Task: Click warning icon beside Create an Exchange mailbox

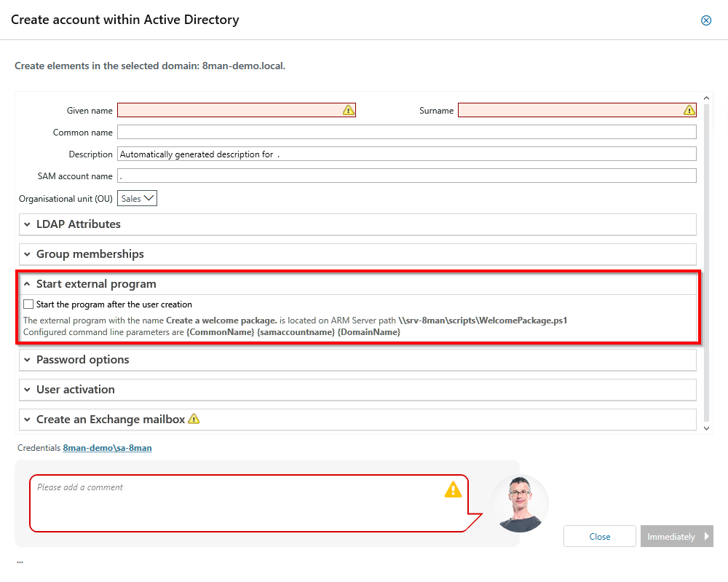Action: click(194, 419)
